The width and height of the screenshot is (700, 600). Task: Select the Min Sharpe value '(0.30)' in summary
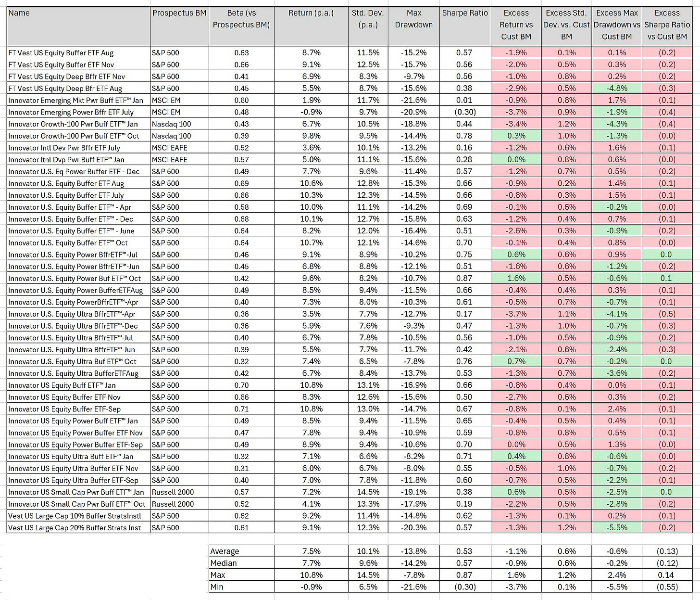[x=465, y=587]
